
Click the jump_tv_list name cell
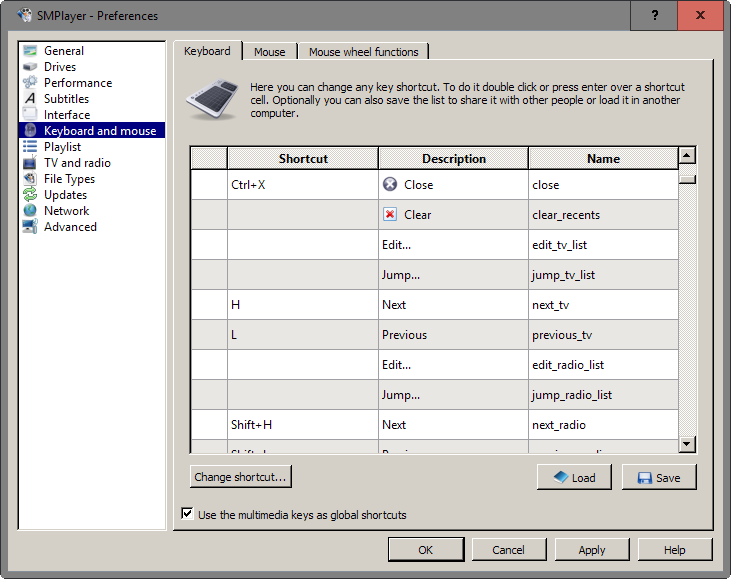point(603,275)
